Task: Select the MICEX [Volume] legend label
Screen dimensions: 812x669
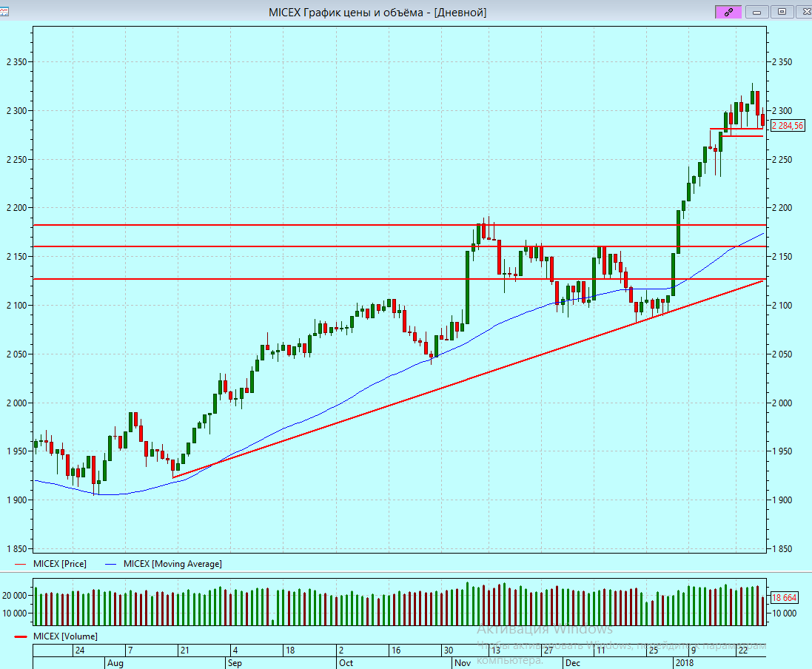Action: [x=65, y=636]
